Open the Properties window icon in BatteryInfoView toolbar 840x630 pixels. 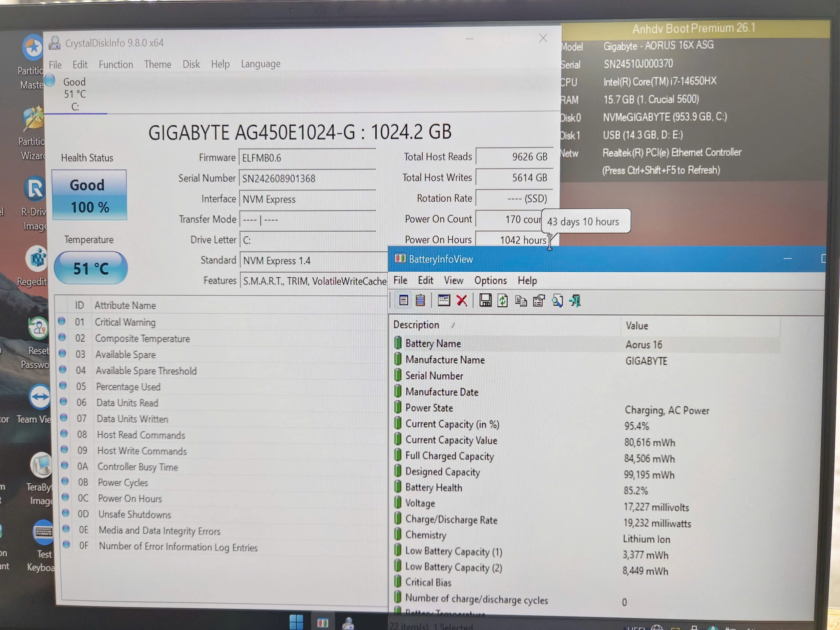[x=444, y=301]
